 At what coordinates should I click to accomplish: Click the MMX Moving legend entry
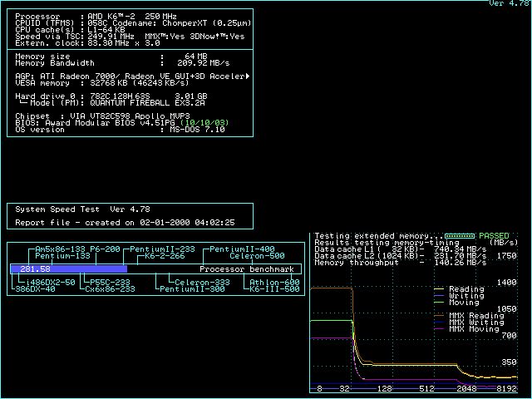tap(475, 328)
